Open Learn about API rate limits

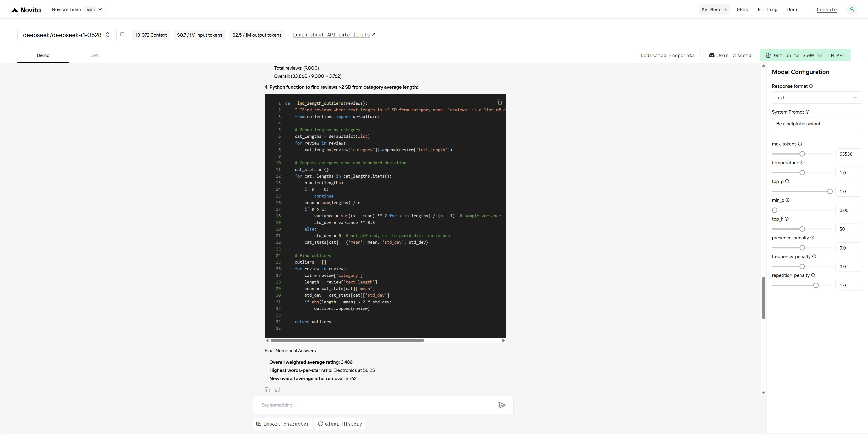(x=334, y=35)
